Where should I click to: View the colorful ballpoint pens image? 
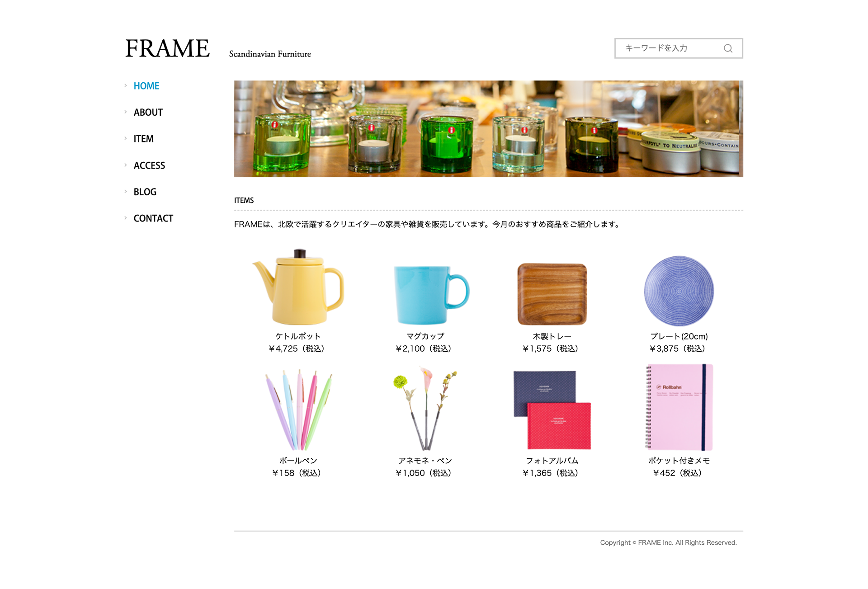click(298, 409)
